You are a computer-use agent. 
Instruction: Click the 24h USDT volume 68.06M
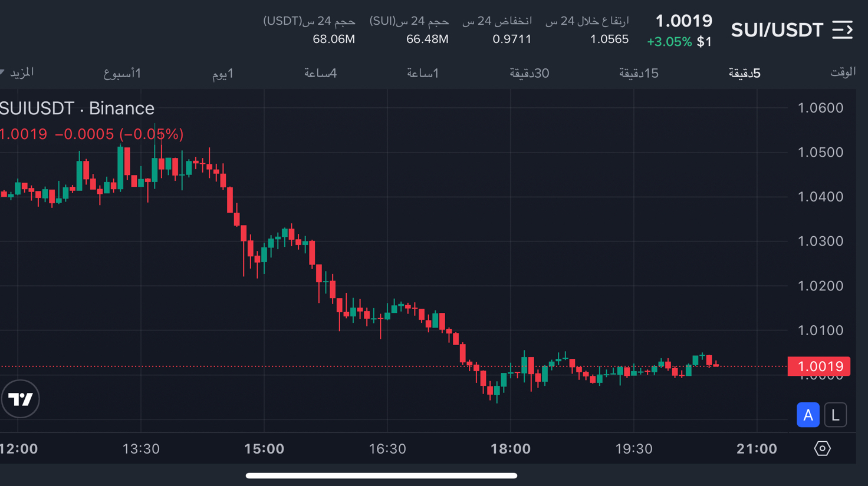click(x=334, y=39)
